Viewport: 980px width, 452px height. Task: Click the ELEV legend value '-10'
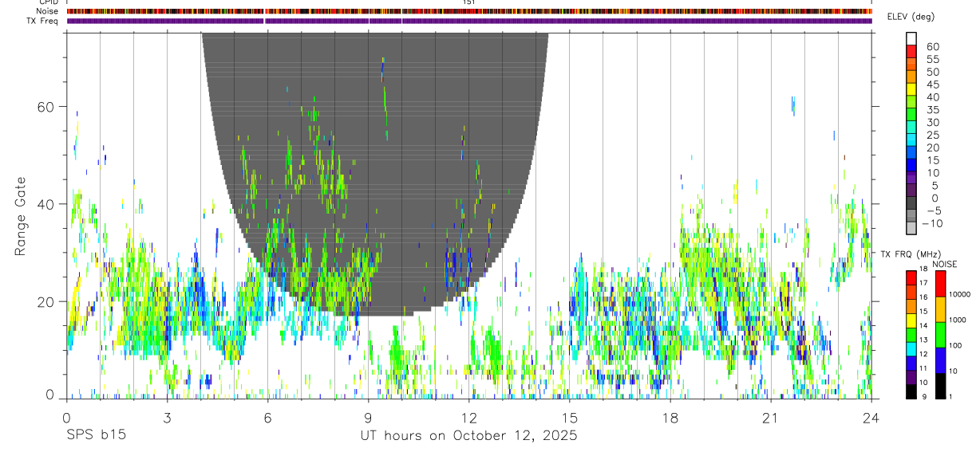coord(932,224)
